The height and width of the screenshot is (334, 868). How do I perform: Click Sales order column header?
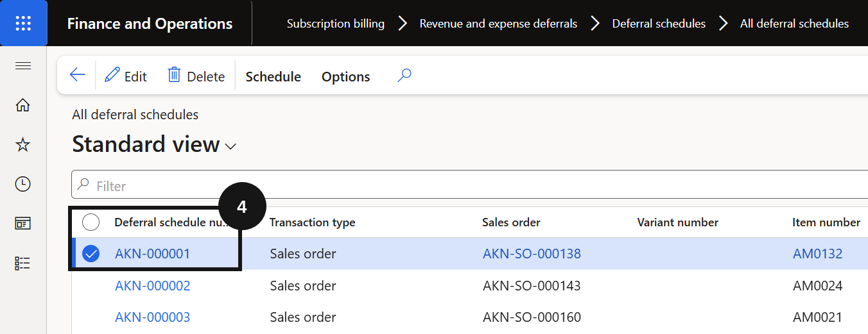[511, 222]
